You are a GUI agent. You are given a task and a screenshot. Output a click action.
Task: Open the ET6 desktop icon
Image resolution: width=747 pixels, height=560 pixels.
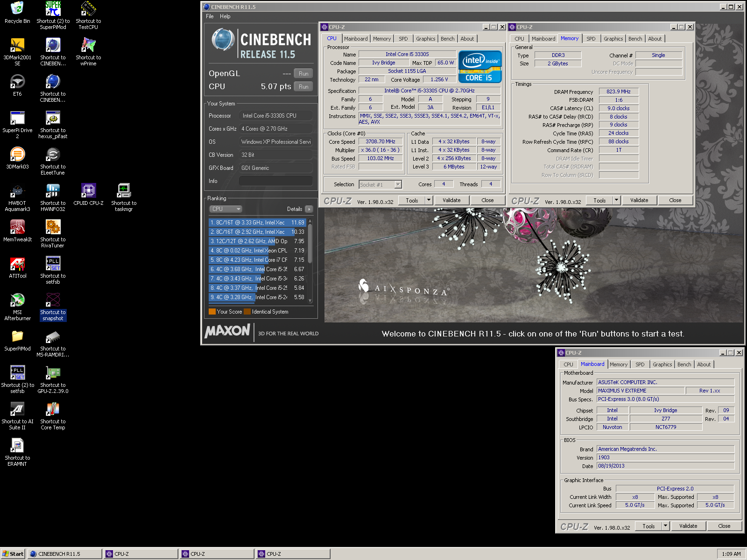pyautogui.click(x=17, y=85)
